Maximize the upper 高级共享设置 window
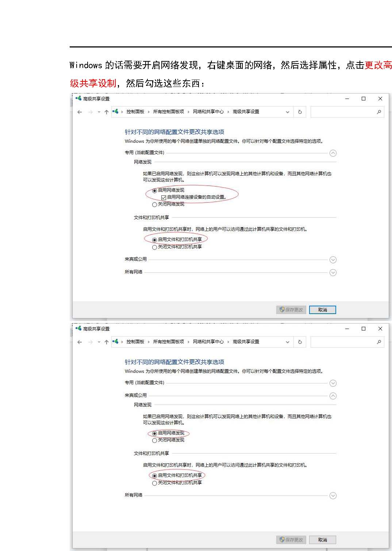The width and height of the screenshot is (392, 551). coord(364,99)
